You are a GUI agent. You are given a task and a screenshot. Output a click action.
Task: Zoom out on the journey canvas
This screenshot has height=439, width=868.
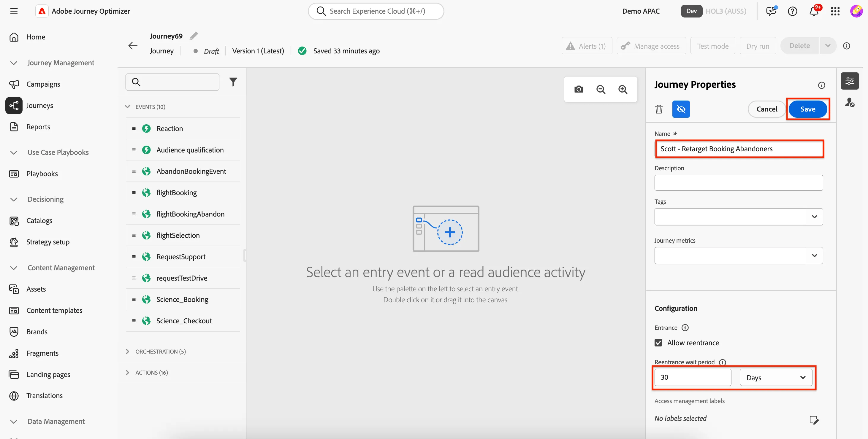pos(601,89)
